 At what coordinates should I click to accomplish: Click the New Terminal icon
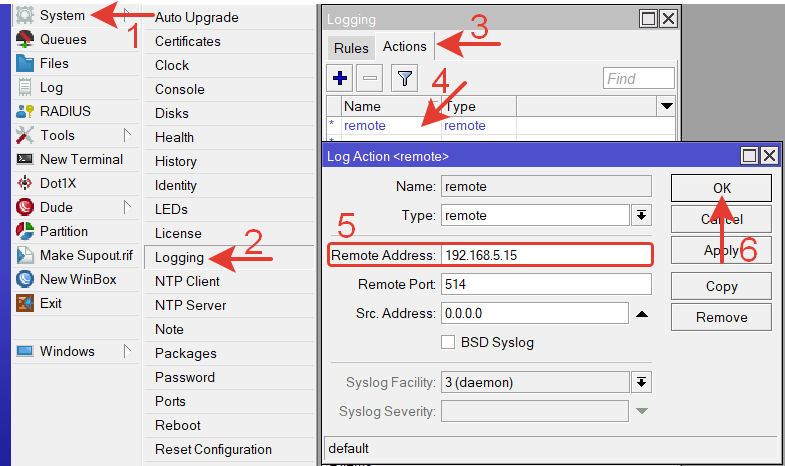(x=25, y=159)
